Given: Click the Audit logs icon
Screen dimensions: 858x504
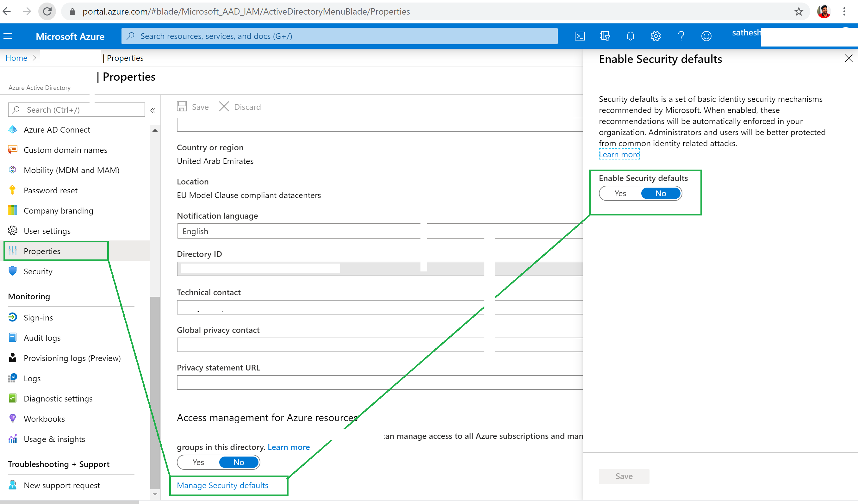Looking at the screenshot, I should pos(13,338).
